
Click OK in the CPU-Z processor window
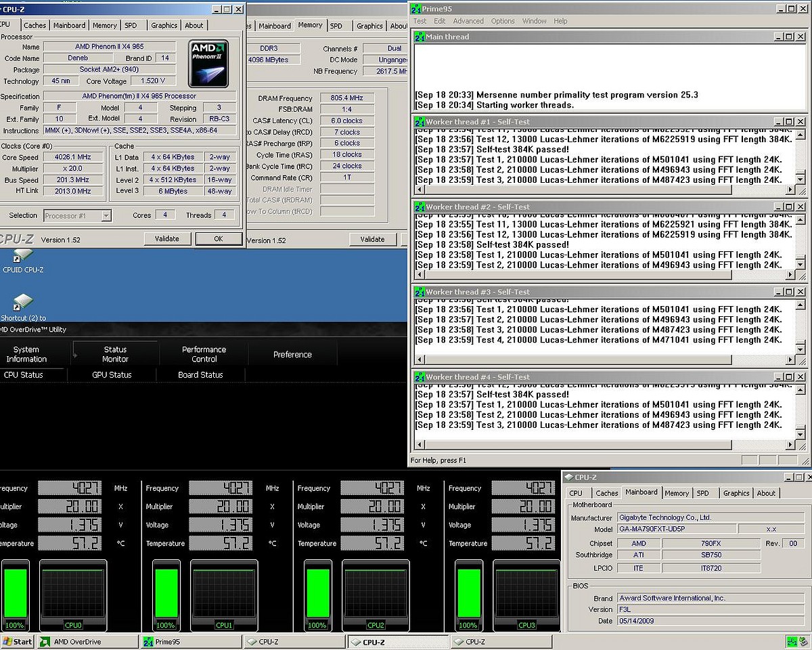pyautogui.click(x=219, y=238)
